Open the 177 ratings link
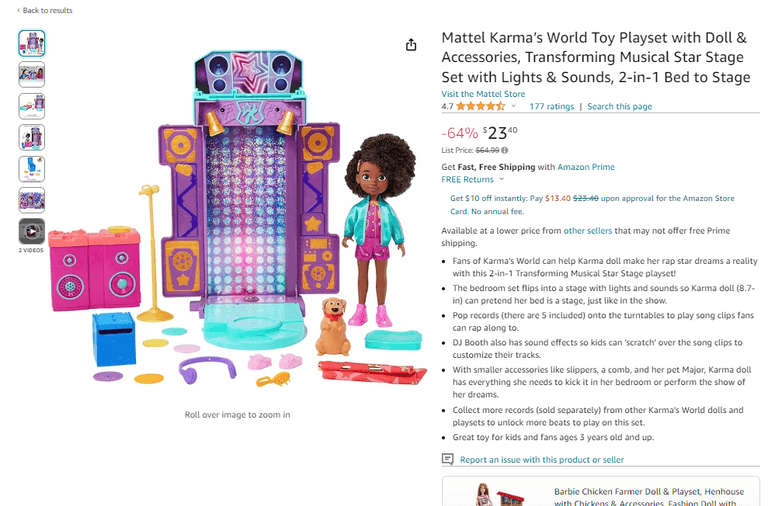This screenshot has height=506, width=768. tap(551, 106)
